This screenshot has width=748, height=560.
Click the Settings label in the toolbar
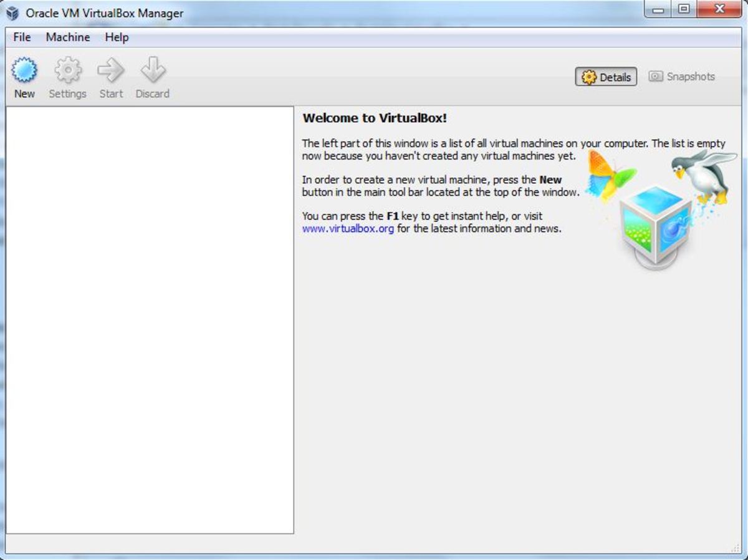pos(67,94)
